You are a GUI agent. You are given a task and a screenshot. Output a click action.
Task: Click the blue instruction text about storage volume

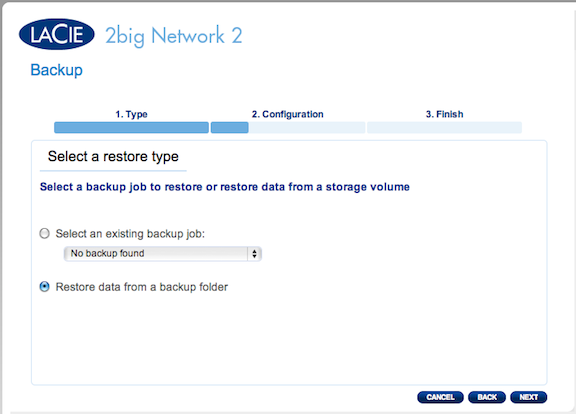point(225,187)
